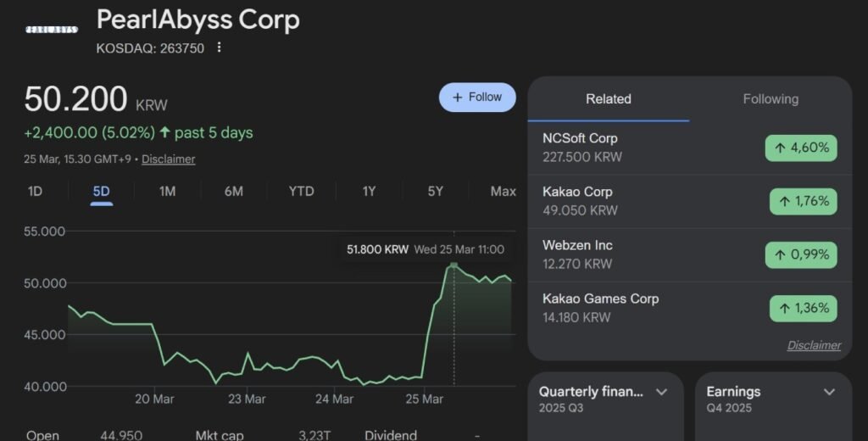
Task: Open the three-dot options menu beside ticker
Action: [x=220, y=48]
